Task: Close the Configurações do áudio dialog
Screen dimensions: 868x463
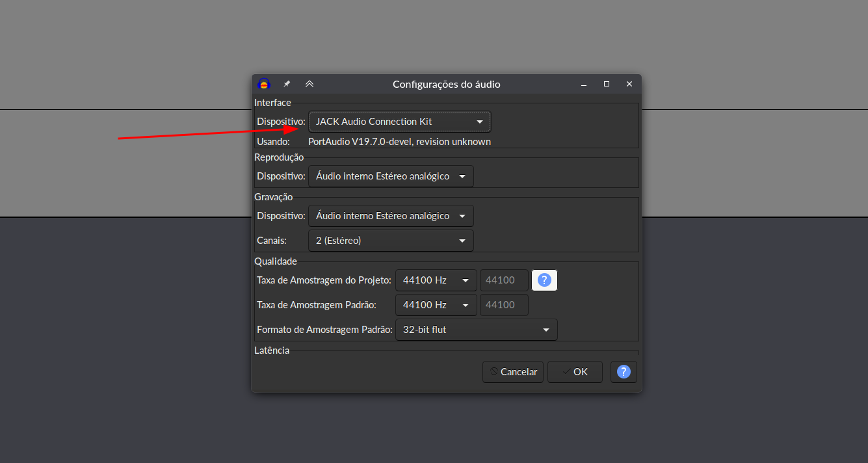Action: (x=629, y=84)
